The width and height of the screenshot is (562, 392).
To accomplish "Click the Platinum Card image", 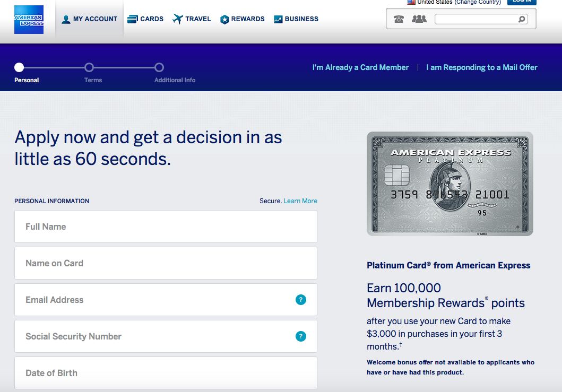I will pyautogui.click(x=450, y=184).
